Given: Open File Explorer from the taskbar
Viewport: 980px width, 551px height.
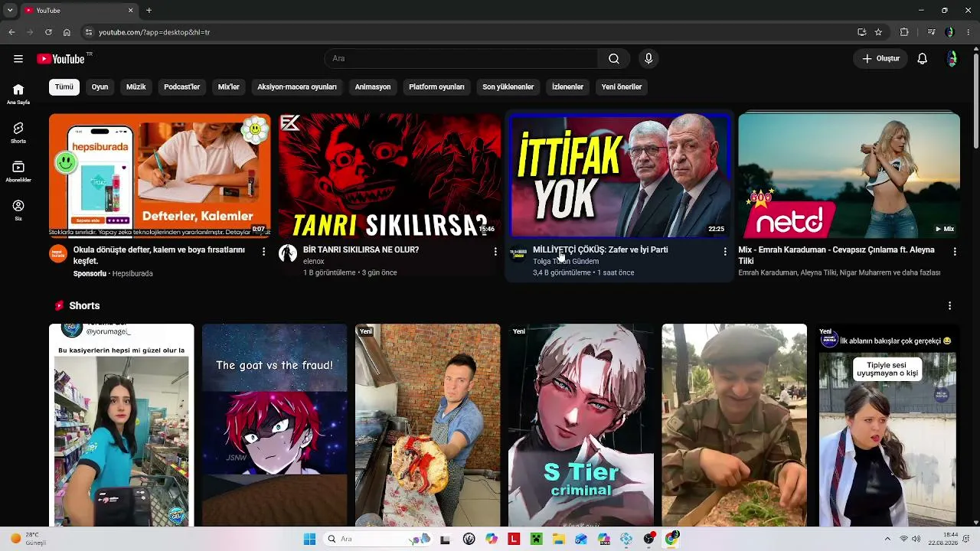Looking at the screenshot, I should point(558,539).
